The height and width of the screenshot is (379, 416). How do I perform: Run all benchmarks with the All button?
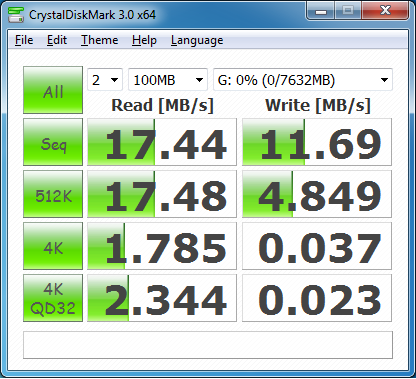pos(53,90)
